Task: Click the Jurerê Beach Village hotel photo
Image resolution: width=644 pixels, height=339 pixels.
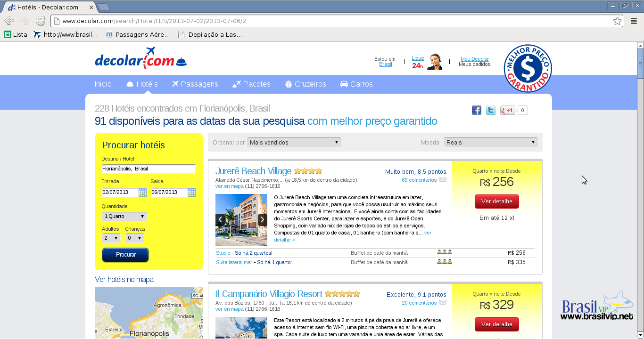Action: pos(241,220)
